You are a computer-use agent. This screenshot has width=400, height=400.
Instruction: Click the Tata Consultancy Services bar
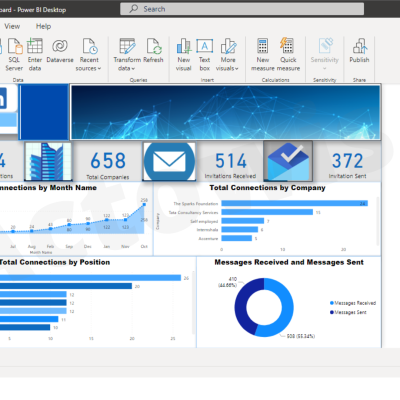point(267,212)
